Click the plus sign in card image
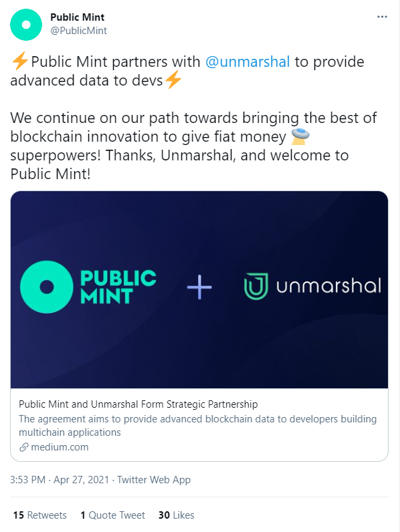 pos(199,287)
